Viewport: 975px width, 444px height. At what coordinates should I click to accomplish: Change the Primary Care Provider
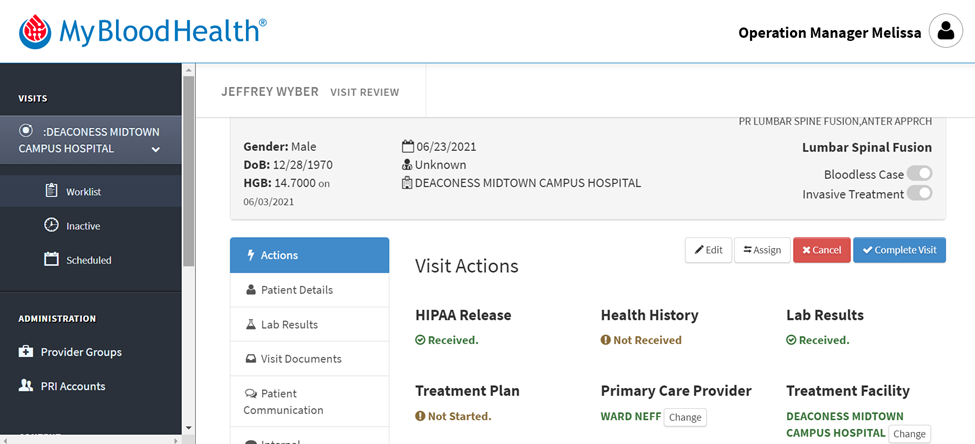click(x=685, y=417)
